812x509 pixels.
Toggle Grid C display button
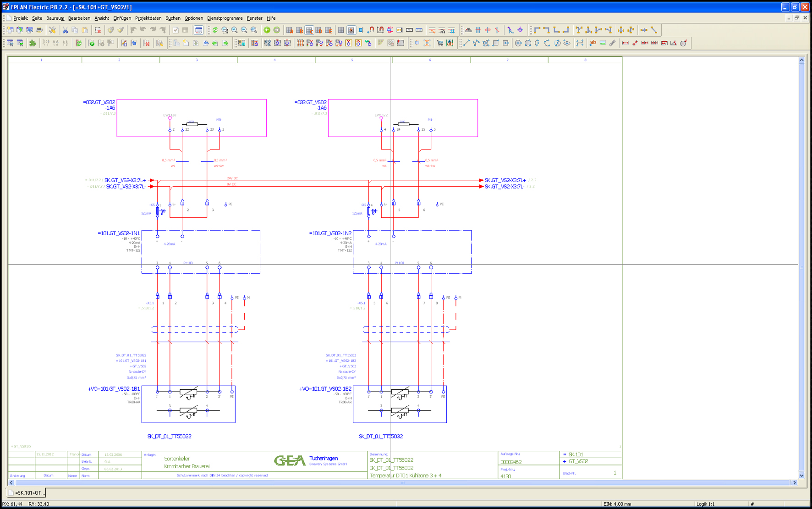(x=309, y=30)
